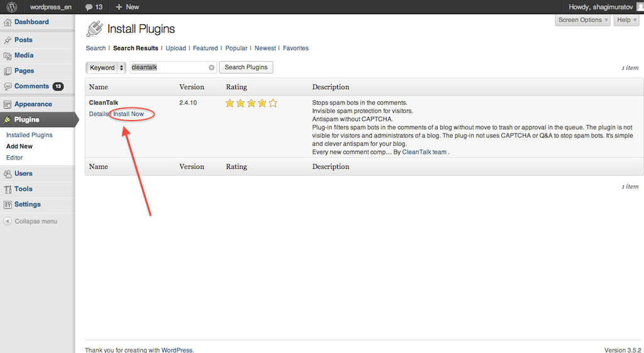Click the Dashboard icon in sidebar
644x353 pixels.
pyautogui.click(x=8, y=22)
